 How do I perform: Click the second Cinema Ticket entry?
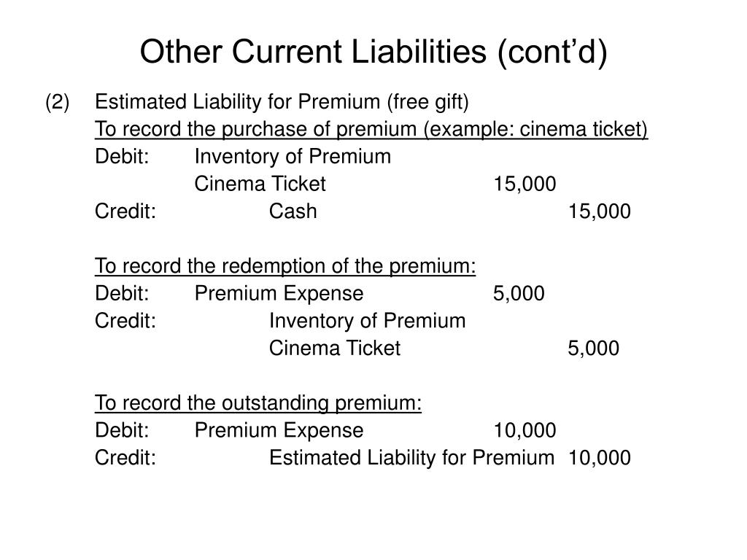pos(334,348)
